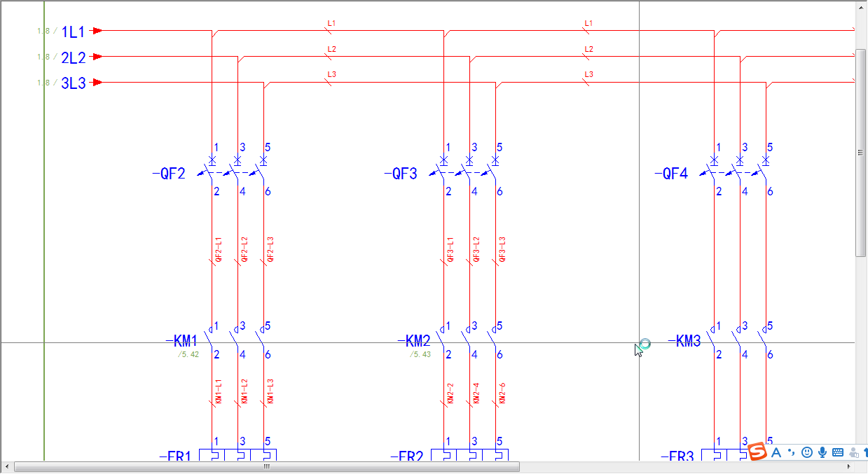
Task: Follow the /5.42 cross-reference under KM1
Action: coord(188,355)
